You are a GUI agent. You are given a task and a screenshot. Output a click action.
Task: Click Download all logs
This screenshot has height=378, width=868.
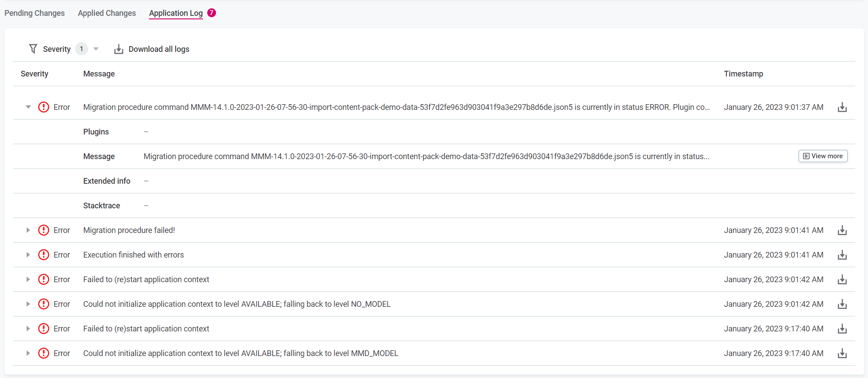point(152,49)
